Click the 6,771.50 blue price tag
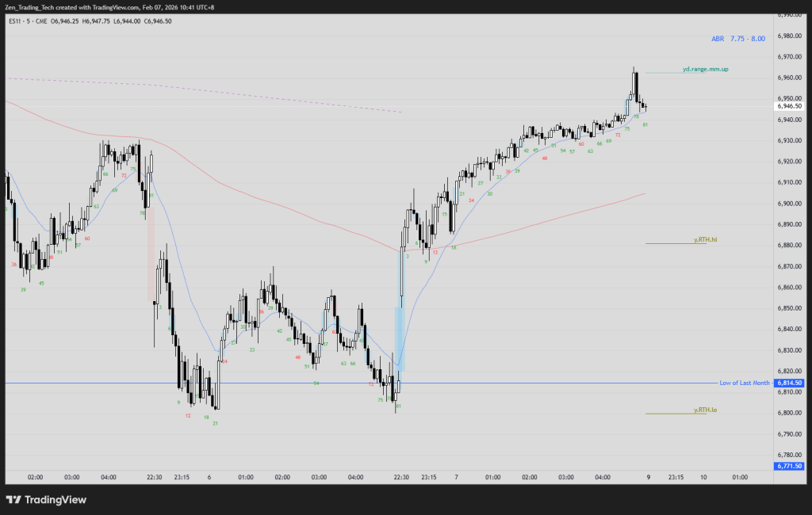Image resolution: width=812 pixels, height=515 pixels. (790, 466)
